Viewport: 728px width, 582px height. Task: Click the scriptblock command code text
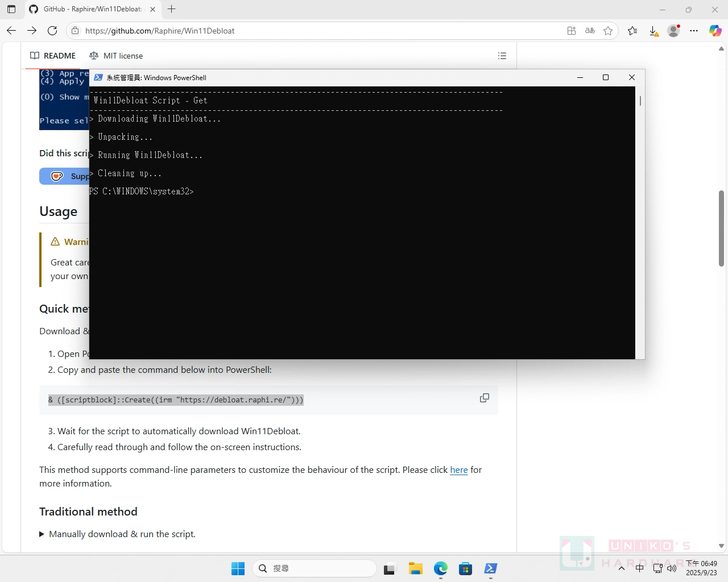[176, 400]
